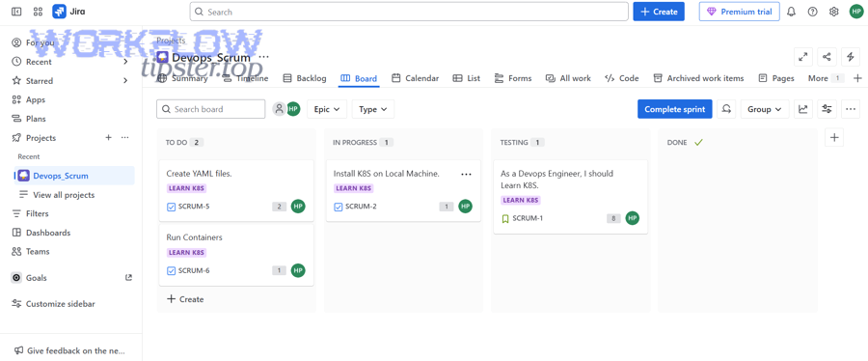This screenshot has height=361, width=868.
Task: Open the Epic filter dropdown
Action: point(327,109)
